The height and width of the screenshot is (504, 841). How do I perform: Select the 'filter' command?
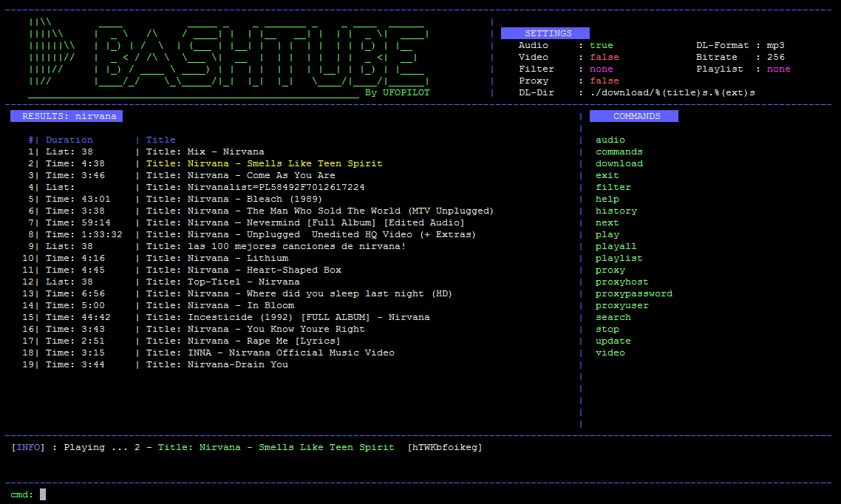(613, 187)
